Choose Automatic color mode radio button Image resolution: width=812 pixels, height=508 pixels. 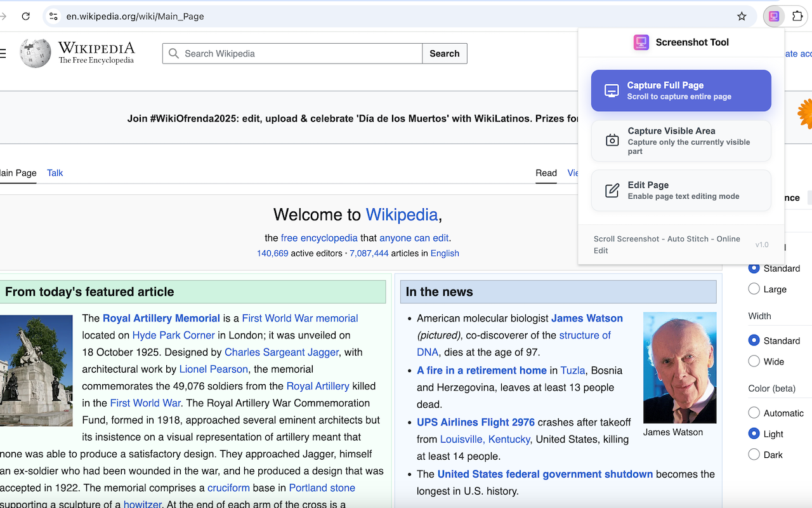[x=754, y=413]
